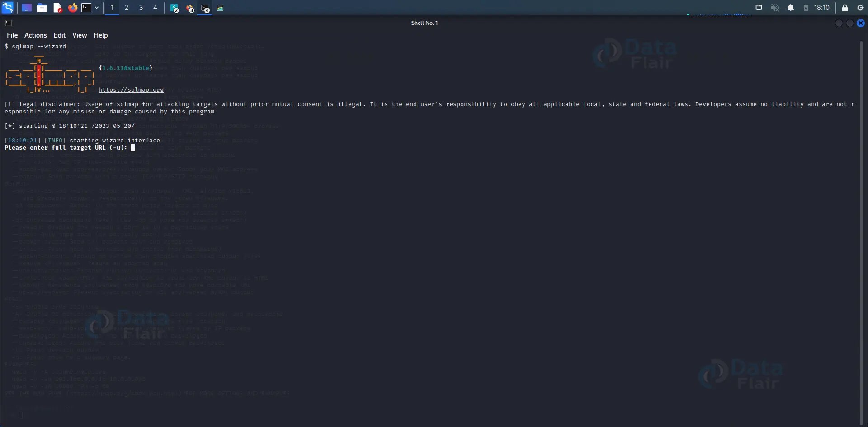Click the terminal vertical scrollbar
The image size is (868, 427).
pyautogui.click(x=861, y=233)
